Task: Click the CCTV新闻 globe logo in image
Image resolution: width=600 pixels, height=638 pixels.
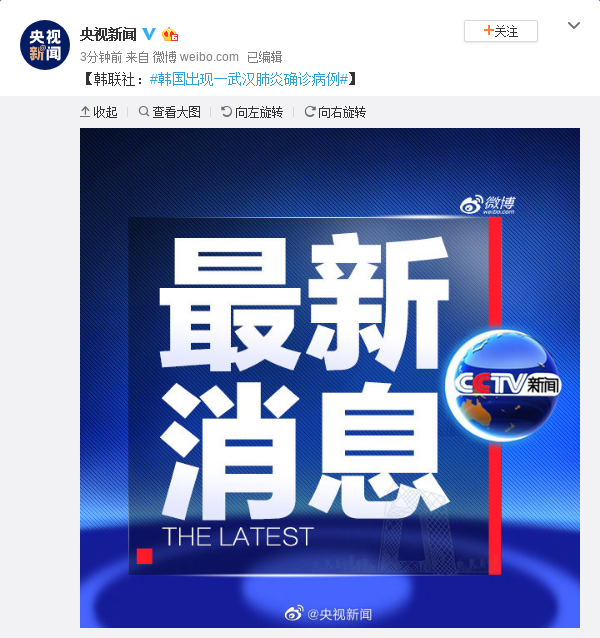Action: tap(503, 385)
